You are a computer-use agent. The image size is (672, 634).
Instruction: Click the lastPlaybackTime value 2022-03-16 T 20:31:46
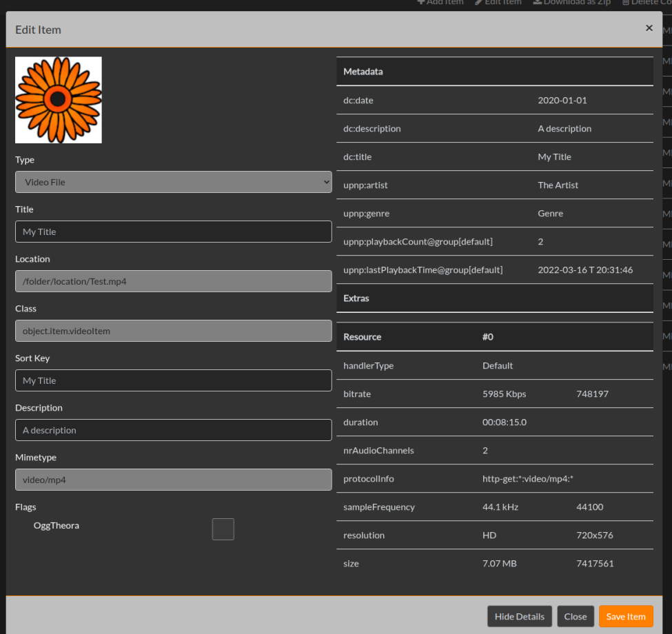(585, 270)
